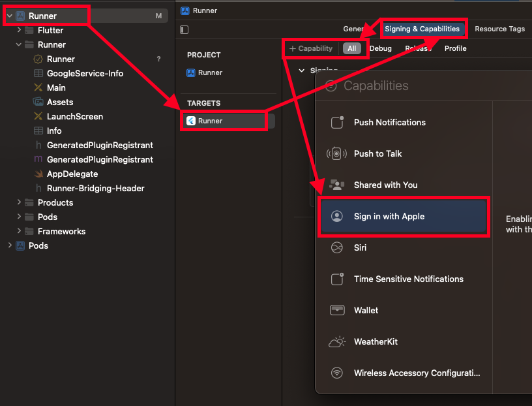The height and width of the screenshot is (406, 532).
Task: Expand the Products folder
Action: coord(19,202)
